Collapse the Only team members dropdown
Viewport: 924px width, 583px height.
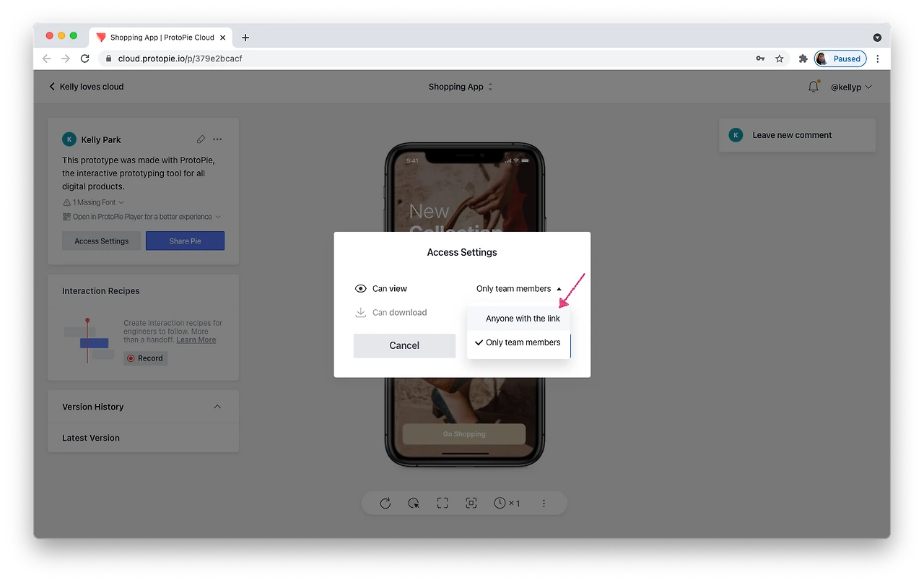click(x=518, y=289)
